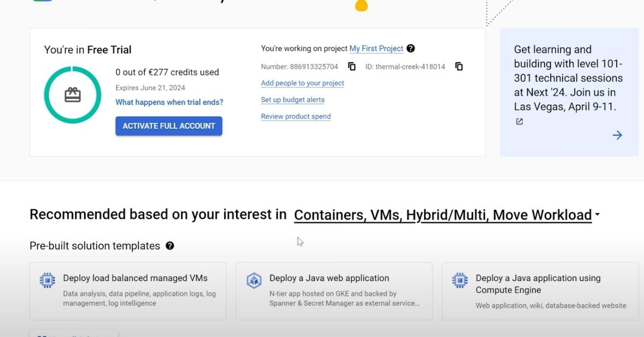Click chip icon for load balanced VMs
The image size is (644, 337).
tap(47, 280)
